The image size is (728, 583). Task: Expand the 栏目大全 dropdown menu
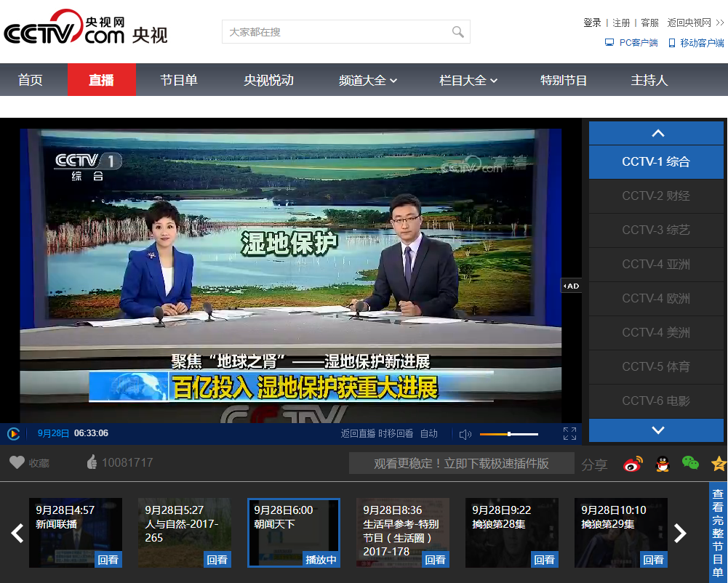[468, 80]
